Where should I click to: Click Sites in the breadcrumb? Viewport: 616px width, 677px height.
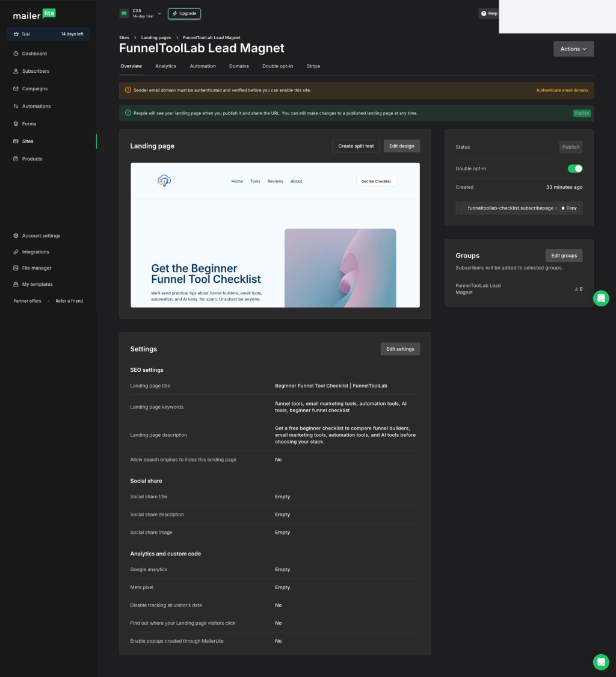click(124, 37)
